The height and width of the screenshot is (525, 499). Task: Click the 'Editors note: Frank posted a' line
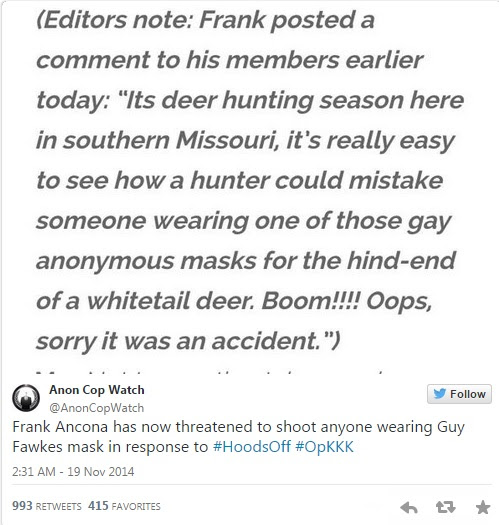click(205, 21)
